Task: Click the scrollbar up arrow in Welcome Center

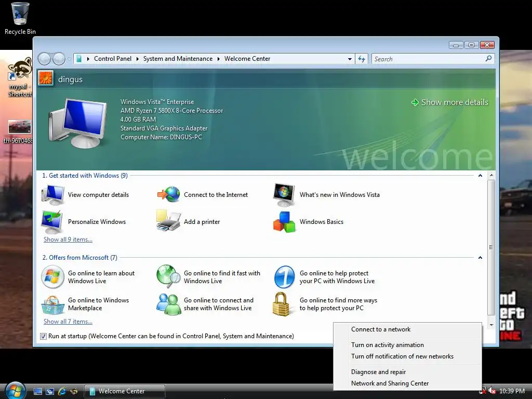Action: tap(491, 176)
